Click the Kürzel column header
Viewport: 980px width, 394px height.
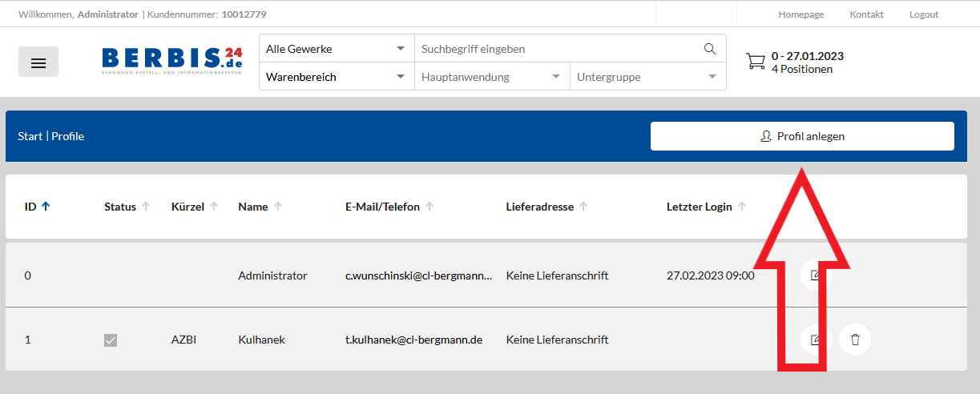coord(188,207)
